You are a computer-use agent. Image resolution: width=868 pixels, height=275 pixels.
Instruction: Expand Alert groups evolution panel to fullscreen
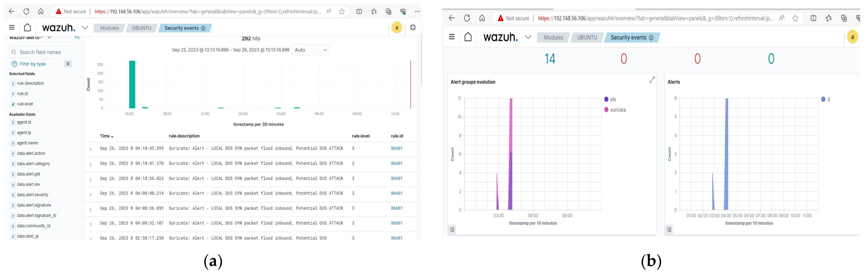[652, 80]
